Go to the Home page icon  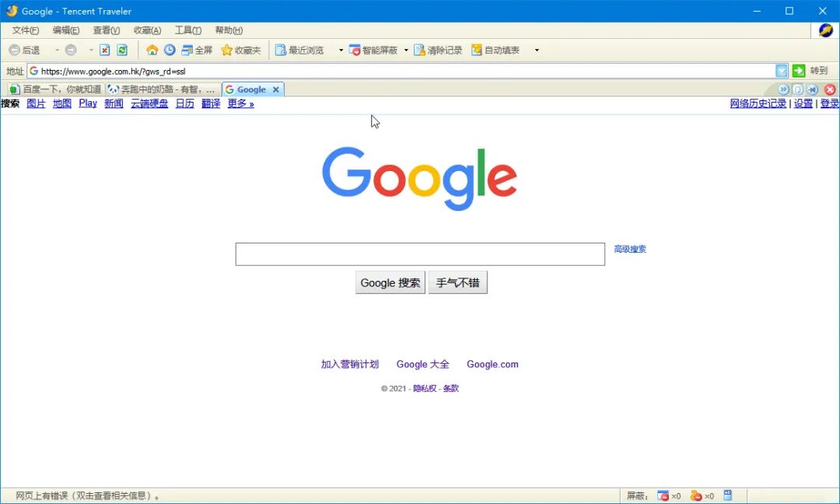tap(152, 50)
